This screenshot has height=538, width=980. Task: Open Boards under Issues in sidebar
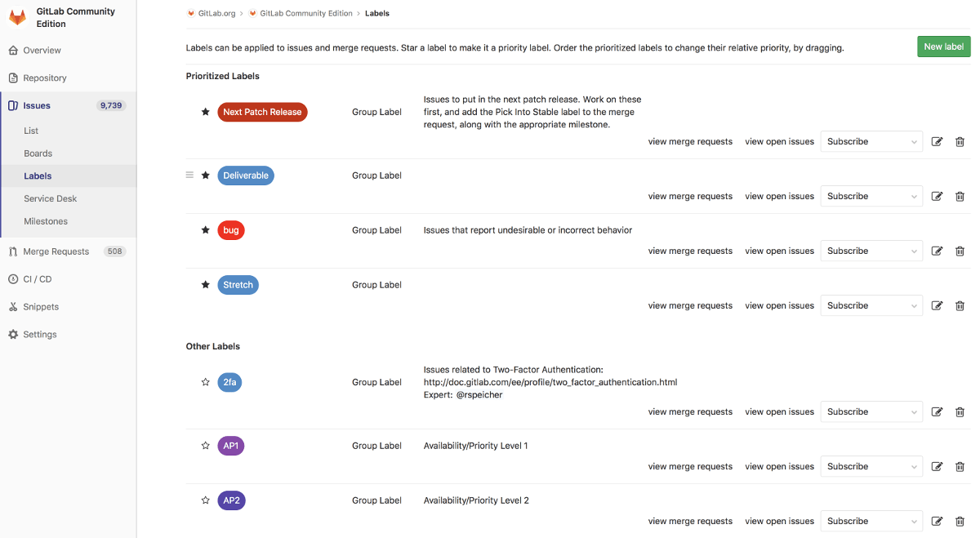click(x=38, y=153)
